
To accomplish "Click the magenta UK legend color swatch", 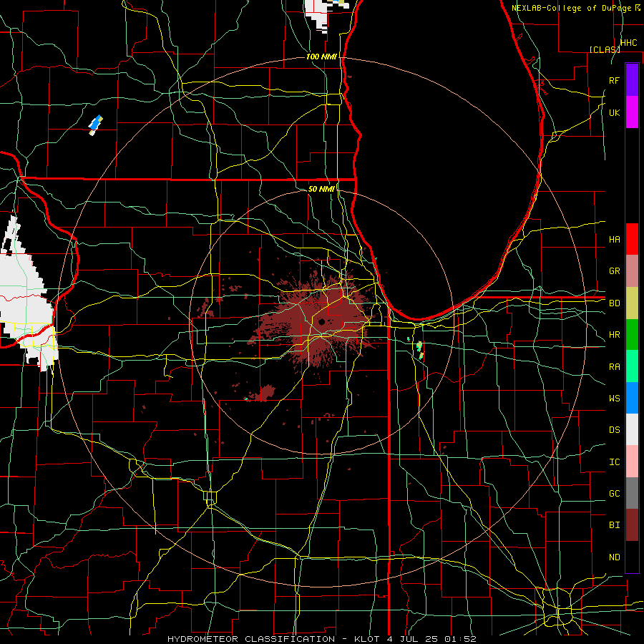I will [x=632, y=112].
